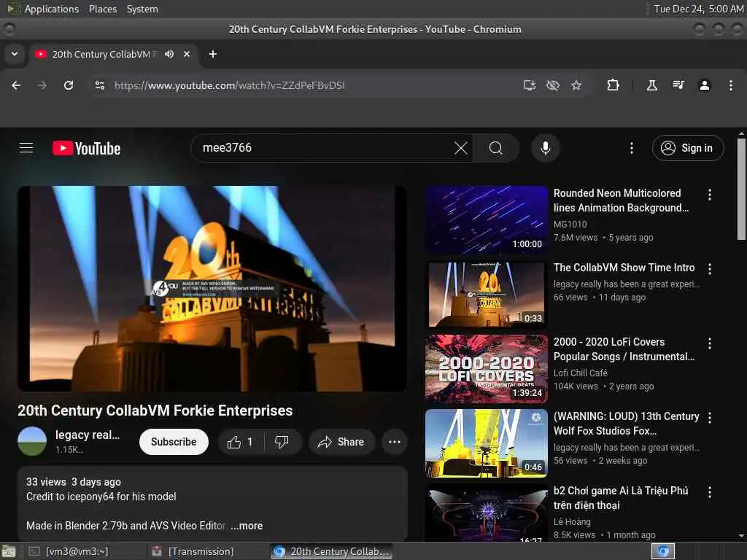
Task: Click the workspace switcher Chromium icon
Action: point(663,551)
